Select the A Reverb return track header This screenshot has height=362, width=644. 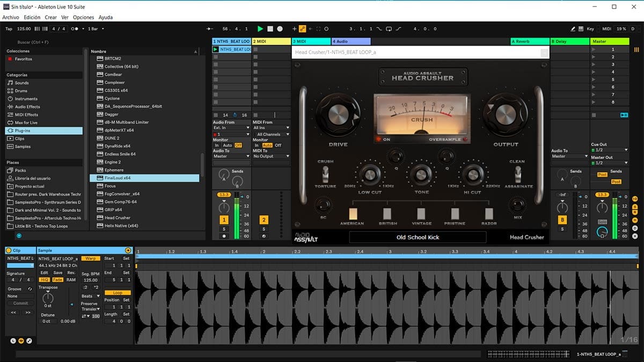pos(530,41)
